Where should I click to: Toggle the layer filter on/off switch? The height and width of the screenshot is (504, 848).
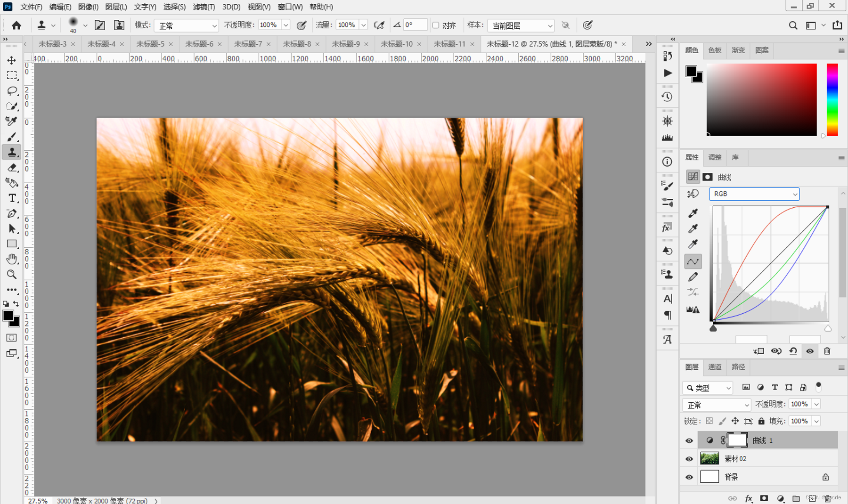818,386
